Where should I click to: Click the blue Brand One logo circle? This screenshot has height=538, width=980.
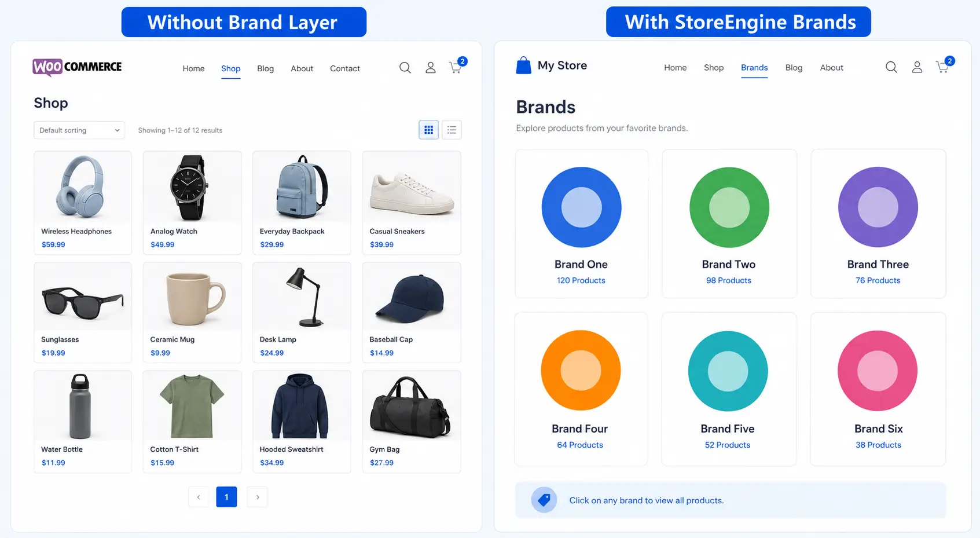581,207
